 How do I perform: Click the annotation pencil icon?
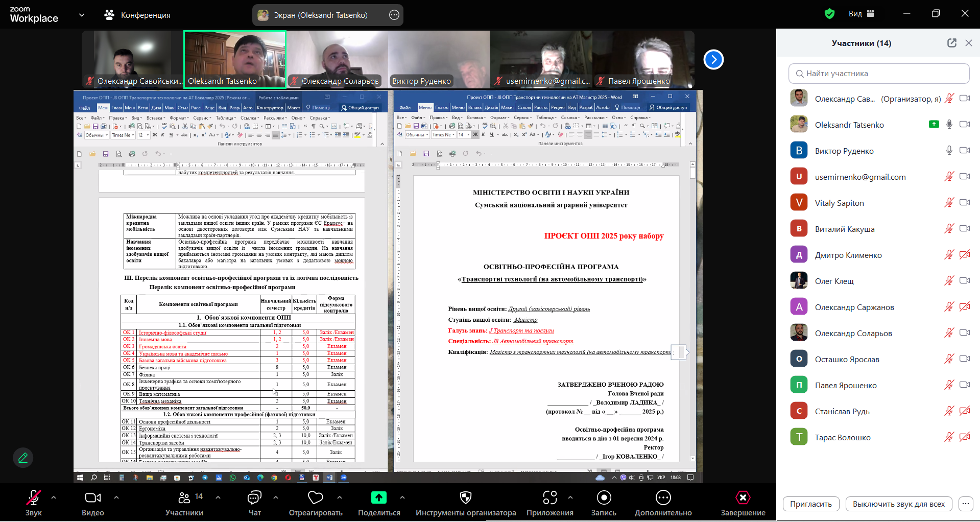point(23,458)
